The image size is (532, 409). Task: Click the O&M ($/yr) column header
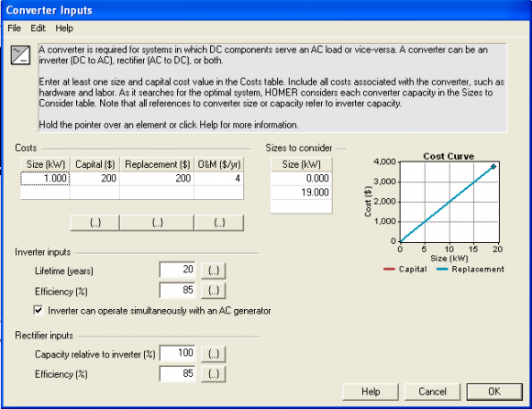tap(219, 164)
